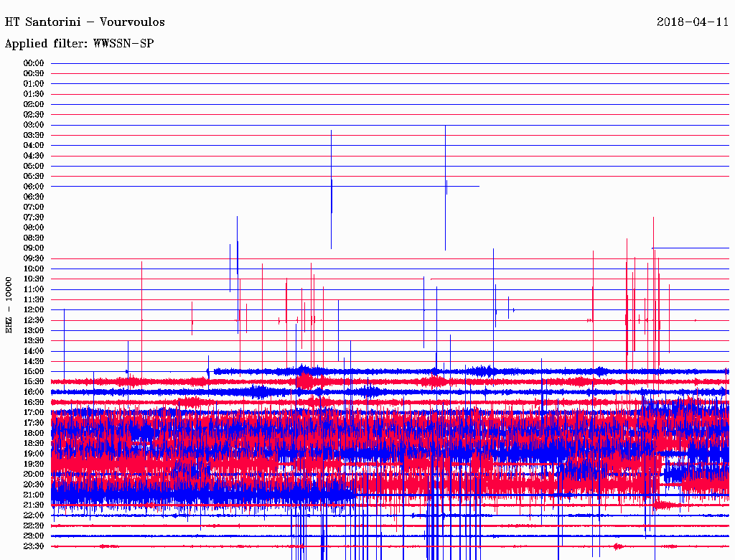Click the date 2018-04-11 label
This screenshot has height=560, width=735.
[692, 22]
